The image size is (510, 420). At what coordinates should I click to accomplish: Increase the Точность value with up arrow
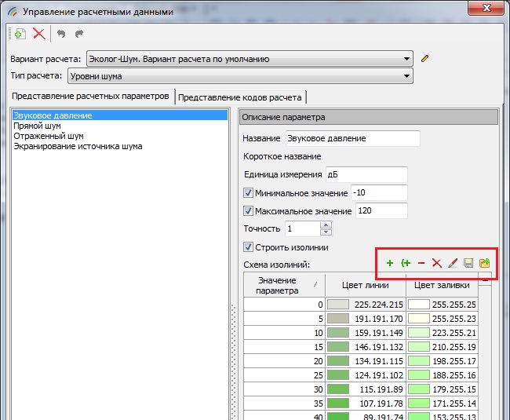[326, 225]
